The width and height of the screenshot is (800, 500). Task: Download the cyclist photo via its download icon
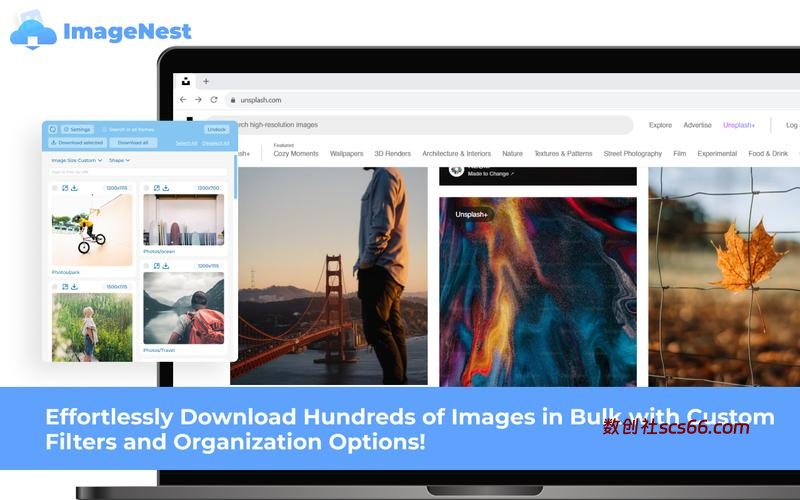[x=75, y=187]
